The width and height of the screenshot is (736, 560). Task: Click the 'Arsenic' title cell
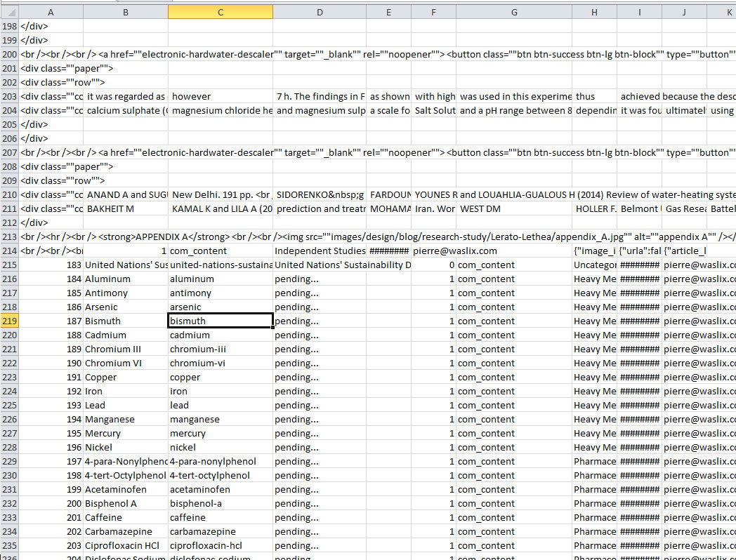click(126, 307)
